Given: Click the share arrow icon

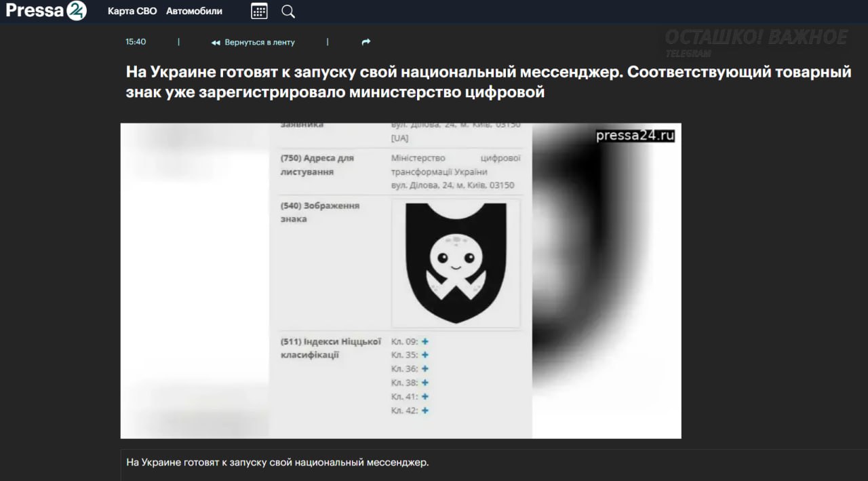Looking at the screenshot, I should tap(366, 42).
